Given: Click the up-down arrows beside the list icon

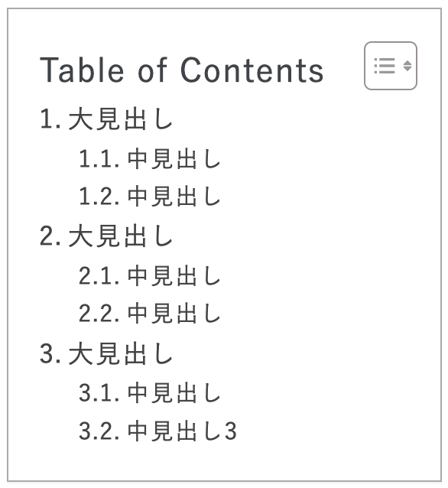Looking at the screenshot, I should click(407, 66).
